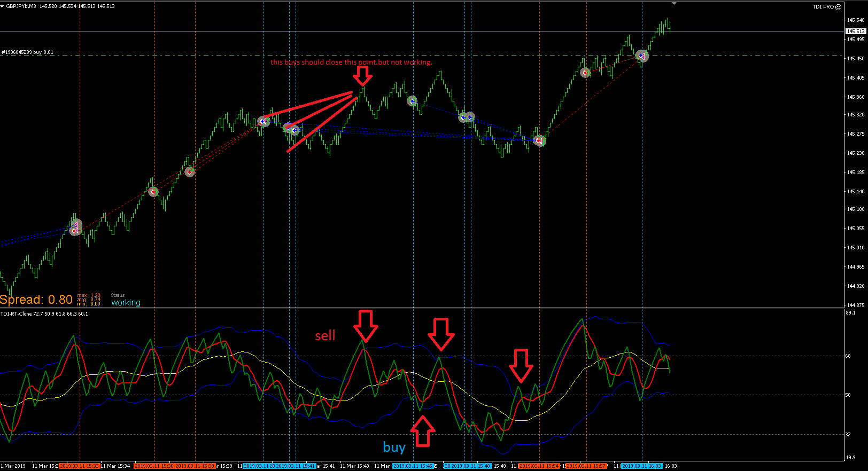The width and height of the screenshot is (868, 471).
Task: Click the 145.010 price scale label
Action: click(x=856, y=247)
